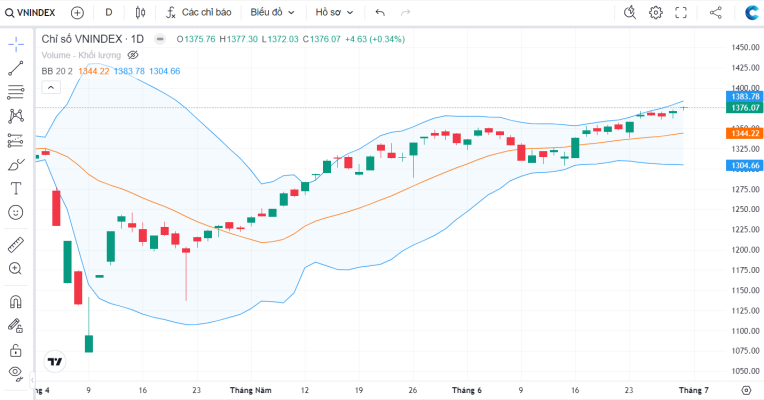Activate the zoom in tool
This screenshot has height=400, width=764.
click(x=16, y=268)
